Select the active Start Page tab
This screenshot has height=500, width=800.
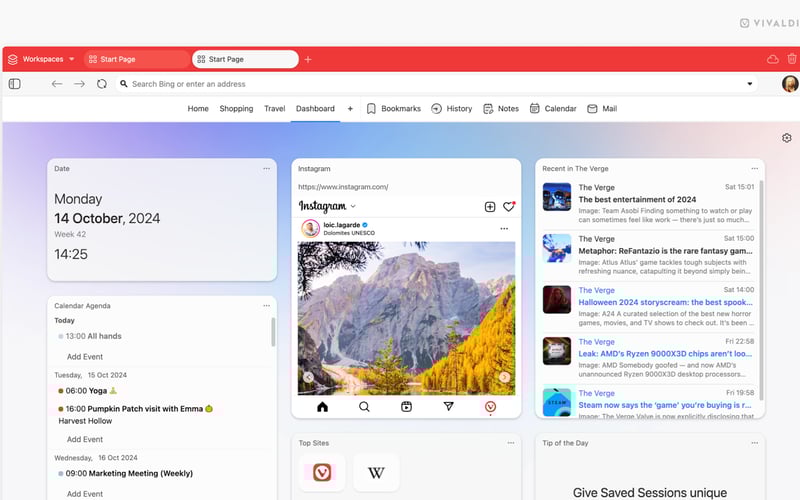(x=245, y=59)
